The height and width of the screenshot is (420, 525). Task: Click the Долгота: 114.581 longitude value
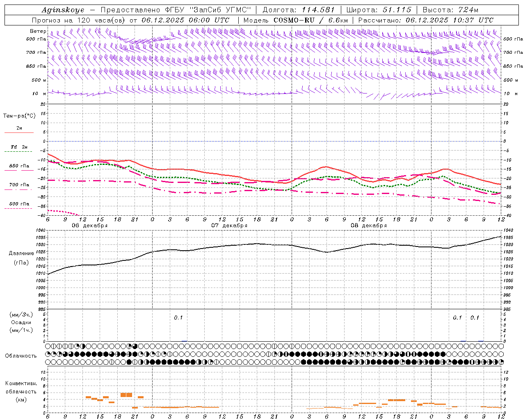[x=298, y=10]
